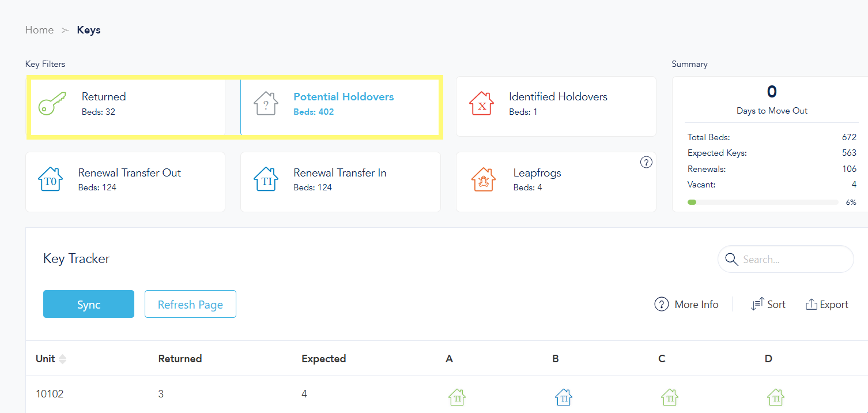Go to Home breadcrumb
868x413 pixels.
[39, 30]
